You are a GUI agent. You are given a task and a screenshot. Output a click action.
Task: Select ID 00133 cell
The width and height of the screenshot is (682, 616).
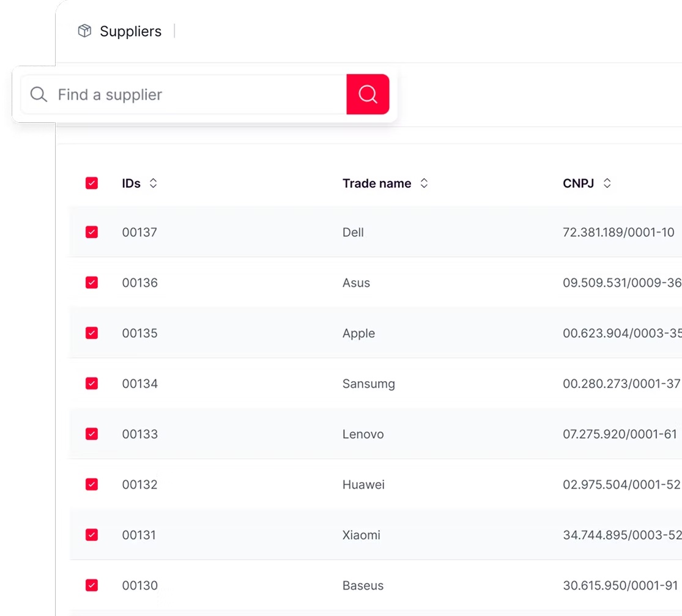click(139, 434)
